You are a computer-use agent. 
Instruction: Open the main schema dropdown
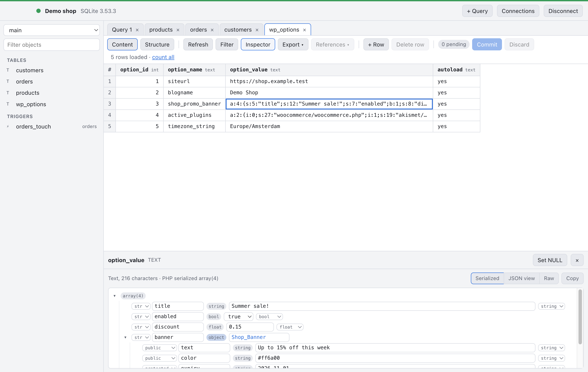click(51, 30)
